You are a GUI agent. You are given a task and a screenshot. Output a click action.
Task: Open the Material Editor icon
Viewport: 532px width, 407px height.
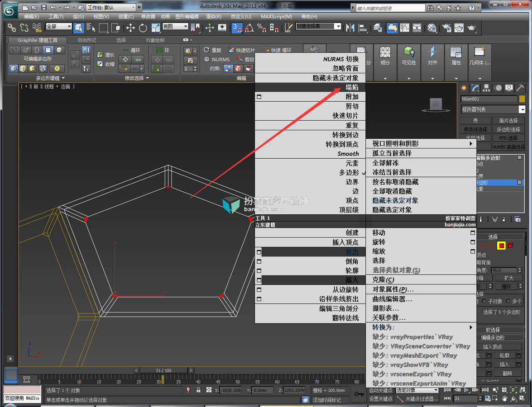431,28
